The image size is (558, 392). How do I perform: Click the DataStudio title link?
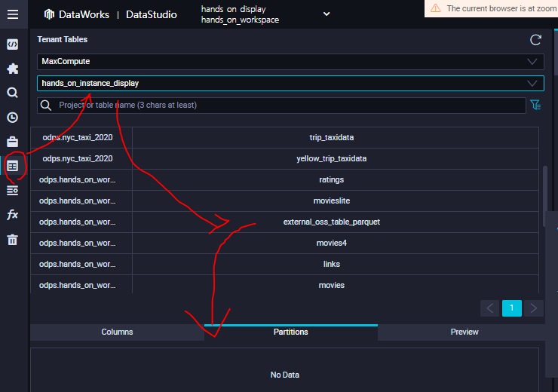coord(152,14)
